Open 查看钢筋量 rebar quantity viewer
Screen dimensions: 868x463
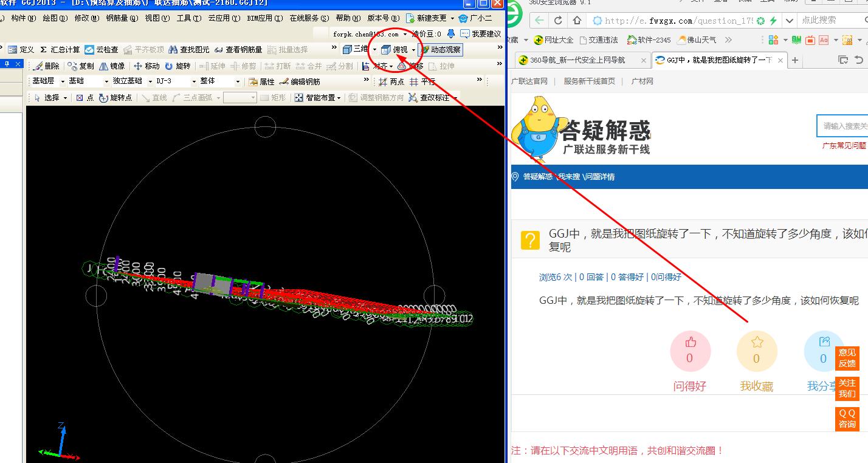pos(238,50)
